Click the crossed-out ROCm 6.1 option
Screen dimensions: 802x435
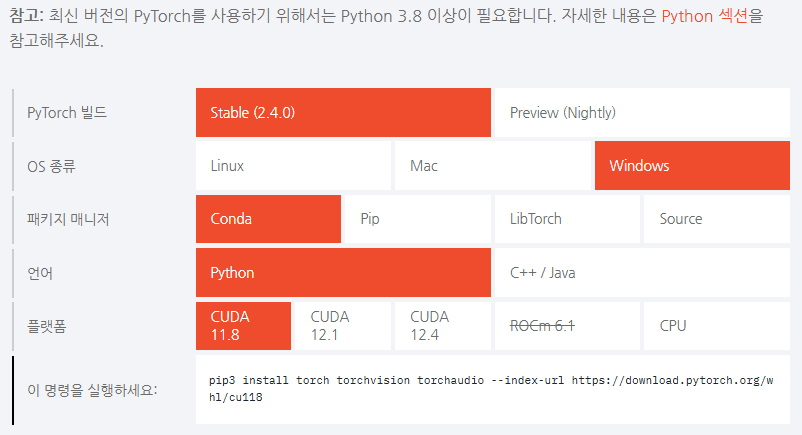tap(567, 326)
